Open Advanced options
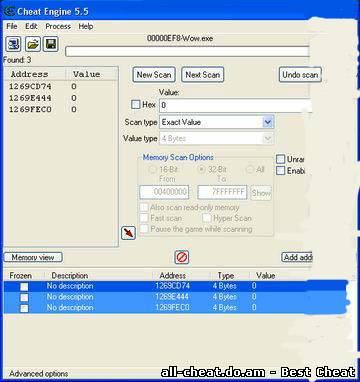 click(38, 374)
